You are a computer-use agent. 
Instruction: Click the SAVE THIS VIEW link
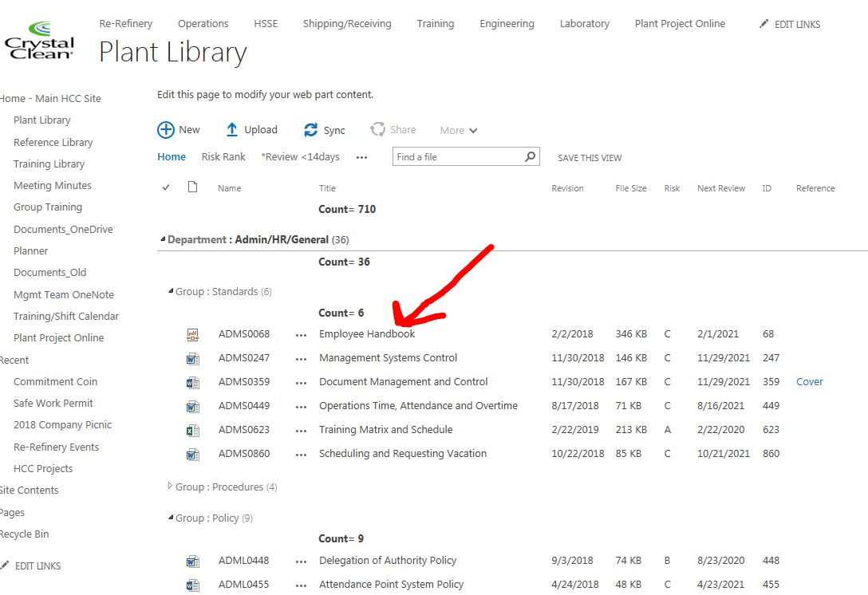[590, 158]
